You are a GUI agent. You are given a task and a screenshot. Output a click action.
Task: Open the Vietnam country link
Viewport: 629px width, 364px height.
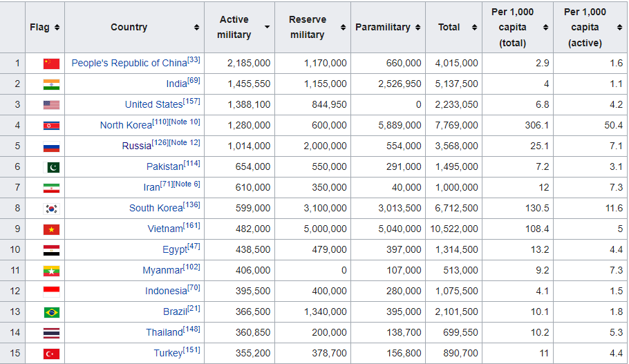click(165, 229)
